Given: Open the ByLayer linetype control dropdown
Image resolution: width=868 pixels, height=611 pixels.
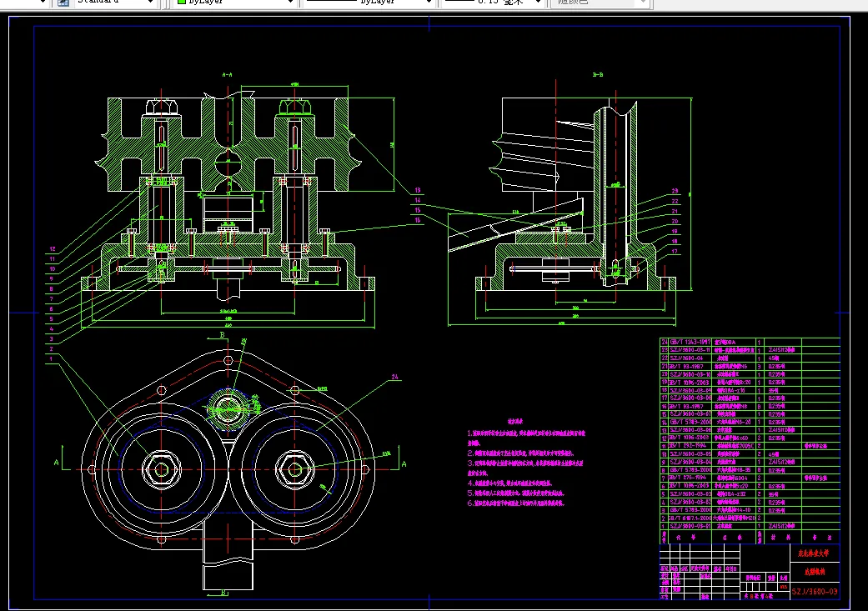Looking at the screenshot, I should click(x=368, y=2).
